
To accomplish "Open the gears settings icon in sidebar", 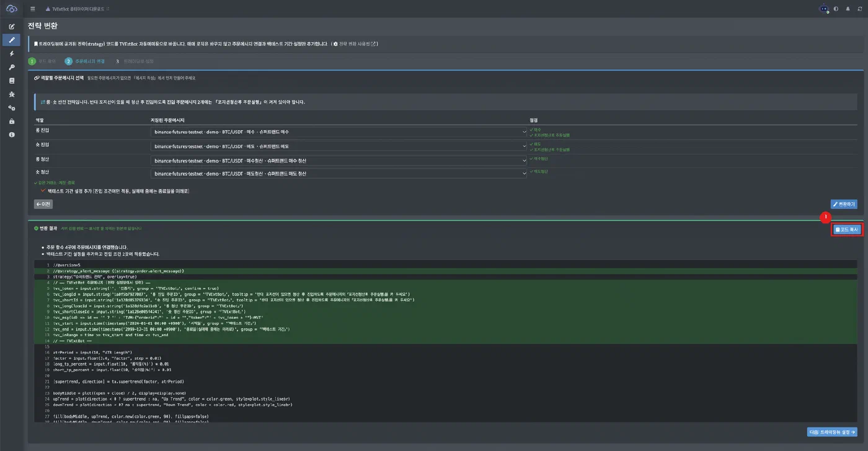I will (11, 108).
